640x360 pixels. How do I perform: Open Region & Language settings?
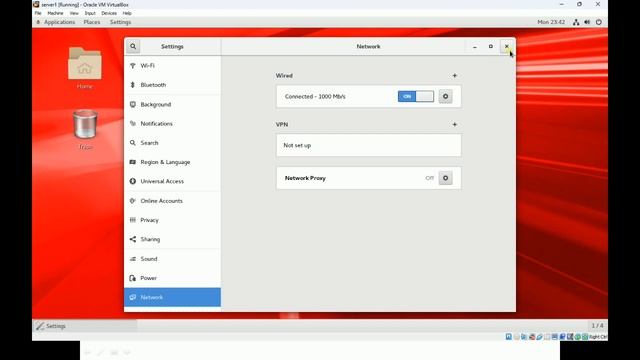[172, 162]
